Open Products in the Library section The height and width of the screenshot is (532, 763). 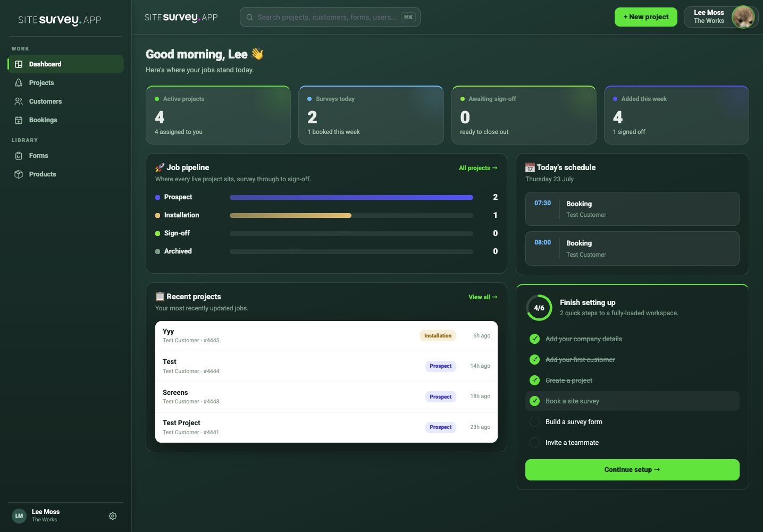pos(66,174)
